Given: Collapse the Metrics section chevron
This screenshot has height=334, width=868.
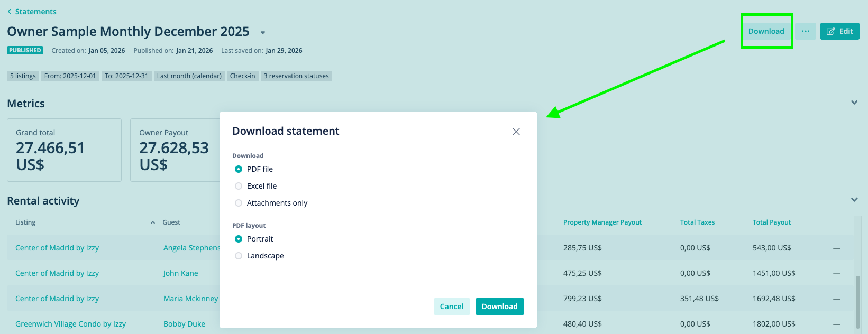Looking at the screenshot, I should 854,103.
